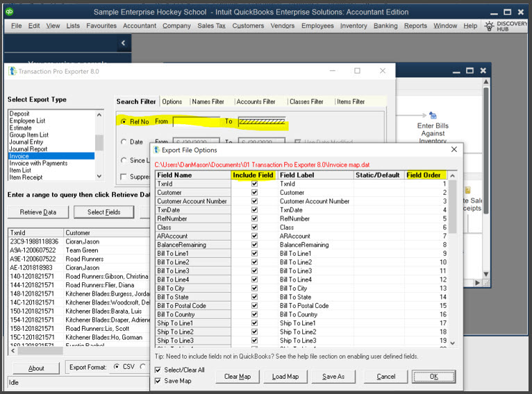Viewport: 532px width, 394px height.
Task: Switch to the Accounts Filter tab
Action: click(x=256, y=102)
